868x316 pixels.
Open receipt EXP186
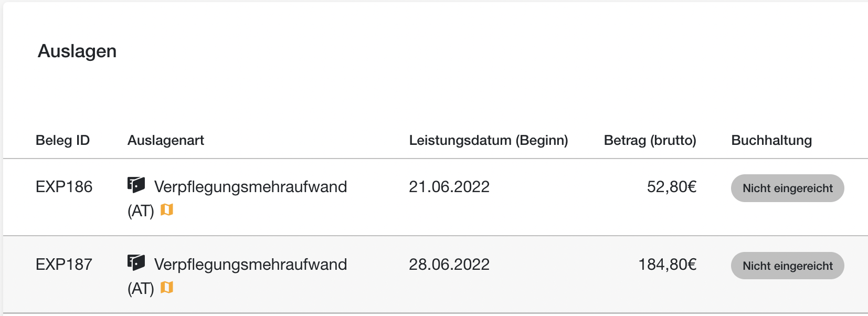click(x=64, y=187)
